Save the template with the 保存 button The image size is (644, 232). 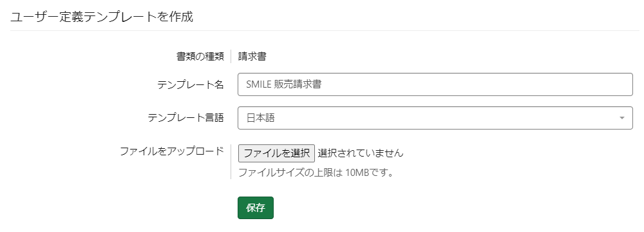click(x=256, y=208)
